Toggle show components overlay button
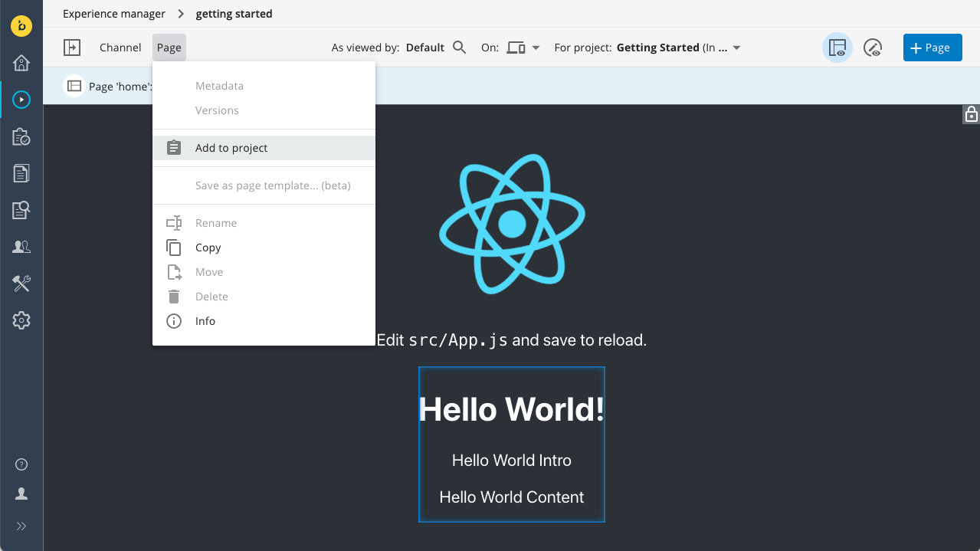 [x=837, y=48]
